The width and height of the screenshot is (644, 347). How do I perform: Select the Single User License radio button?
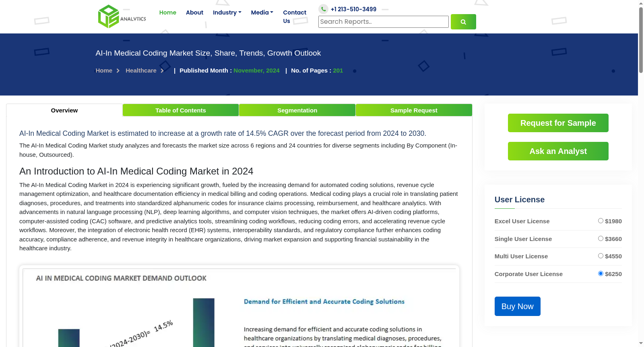[x=601, y=239]
